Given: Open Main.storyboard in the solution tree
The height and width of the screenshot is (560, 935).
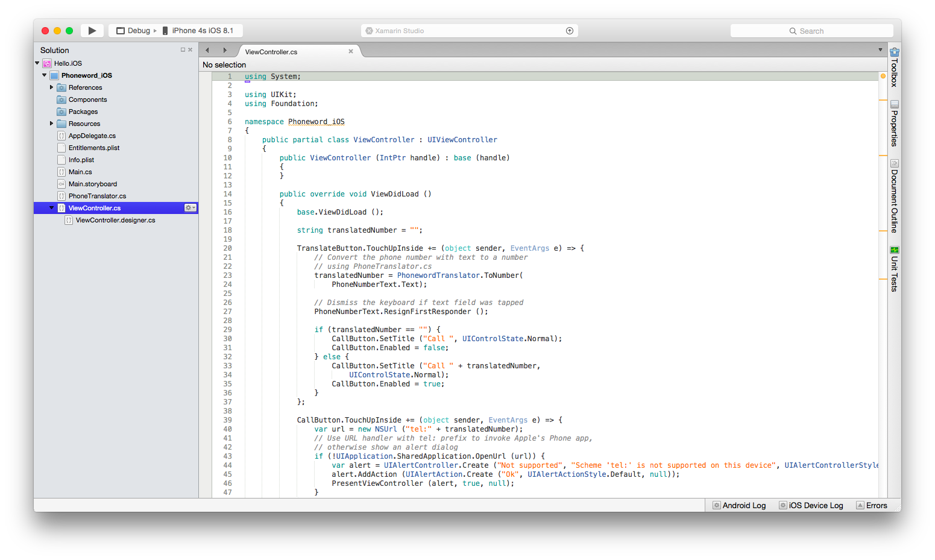Looking at the screenshot, I should click(x=93, y=184).
